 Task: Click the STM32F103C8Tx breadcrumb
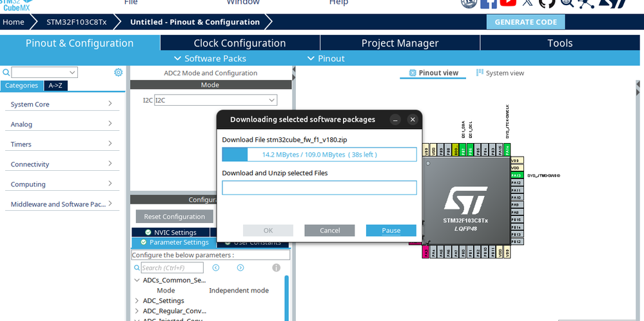point(77,22)
